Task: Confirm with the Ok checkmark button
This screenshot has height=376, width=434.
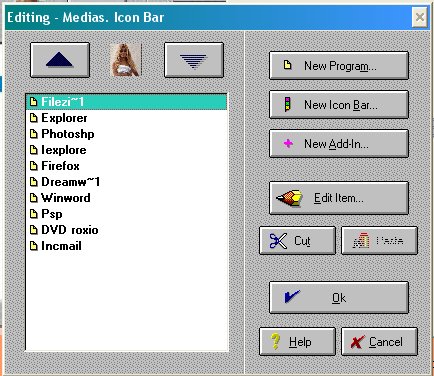Action: point(339,297)
